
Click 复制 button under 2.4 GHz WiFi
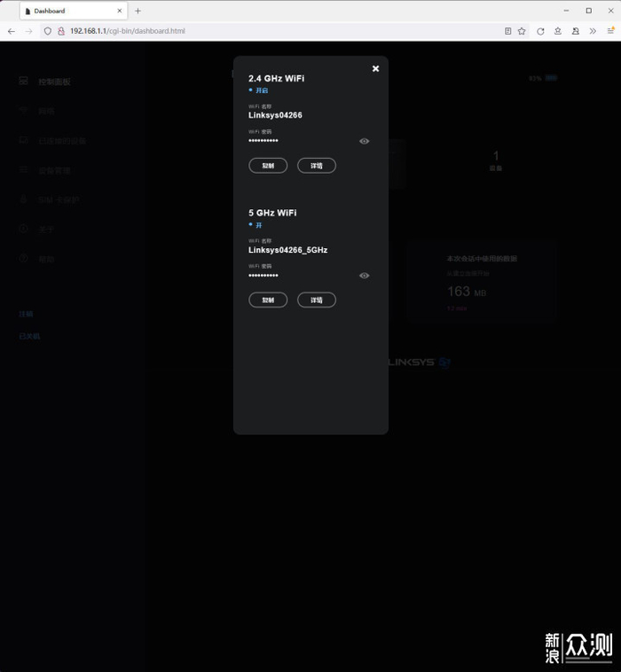pos(268,166)
